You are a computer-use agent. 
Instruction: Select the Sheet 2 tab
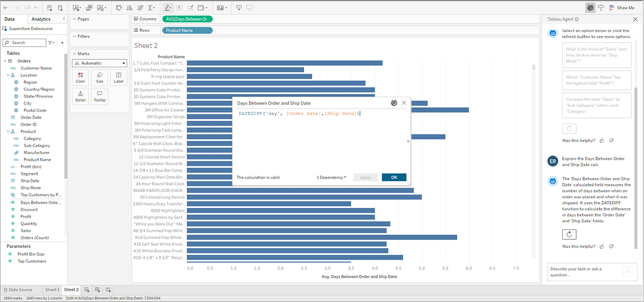[71, 290]
